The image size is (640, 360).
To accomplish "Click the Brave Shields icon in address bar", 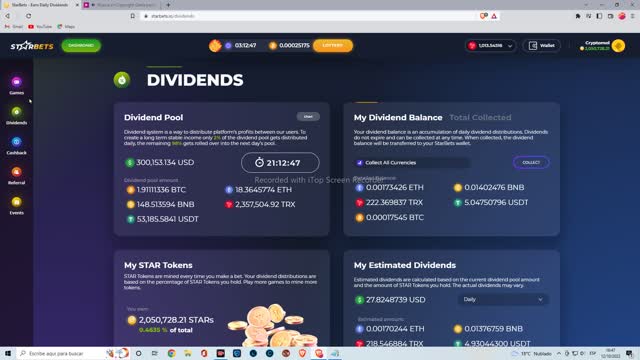I will coord(484,16).
